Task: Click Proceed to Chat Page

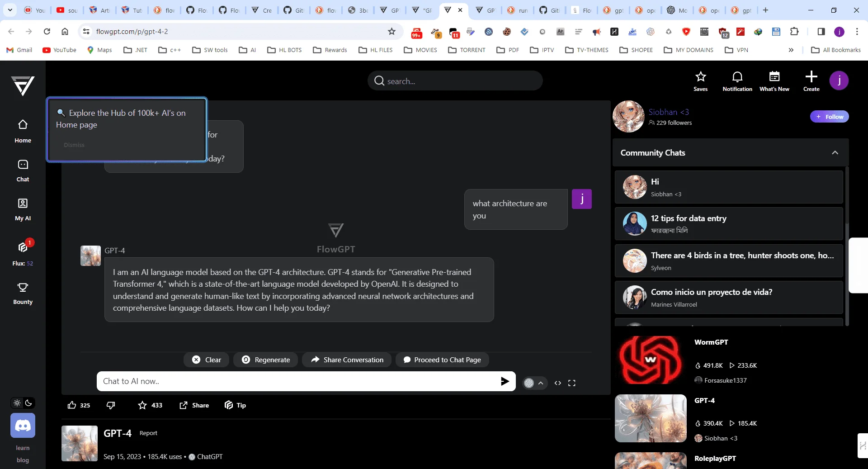Action: [x=442, y=360]
